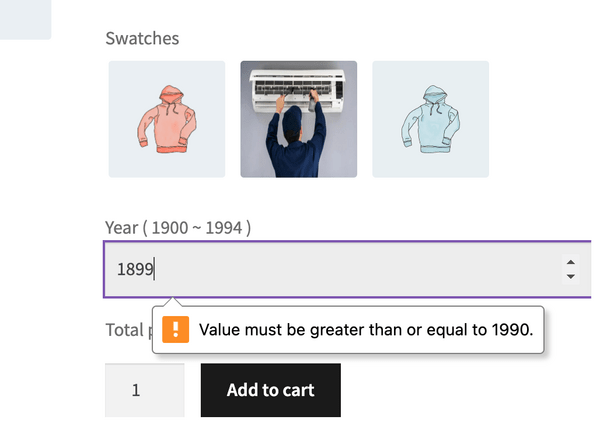This screenshot has height=444, width=600.
Task: Click the validation message text about 1990
Action: (x=366, y=330)
